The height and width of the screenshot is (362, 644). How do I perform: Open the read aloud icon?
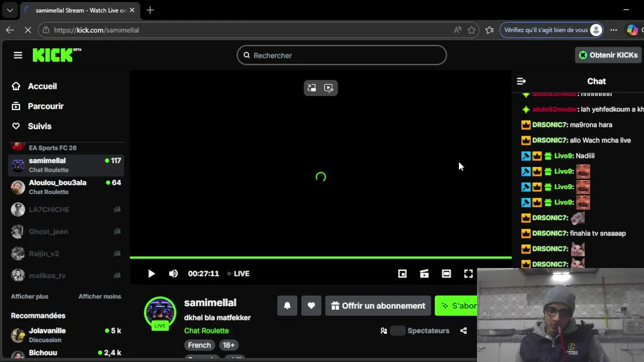[x=457, y=30]
